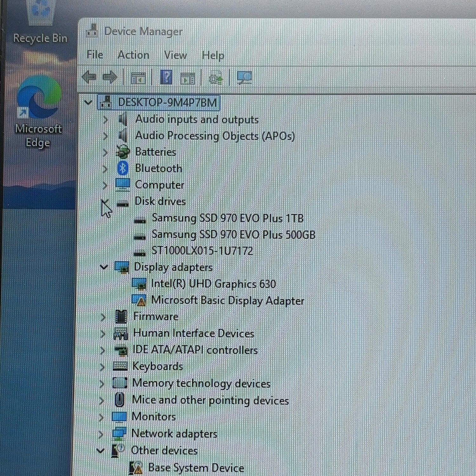Select the Samsung SSD 970 EVO Plus 500GB entry
The width and height of the screenshot is (476, 476).
coord(233,235)
